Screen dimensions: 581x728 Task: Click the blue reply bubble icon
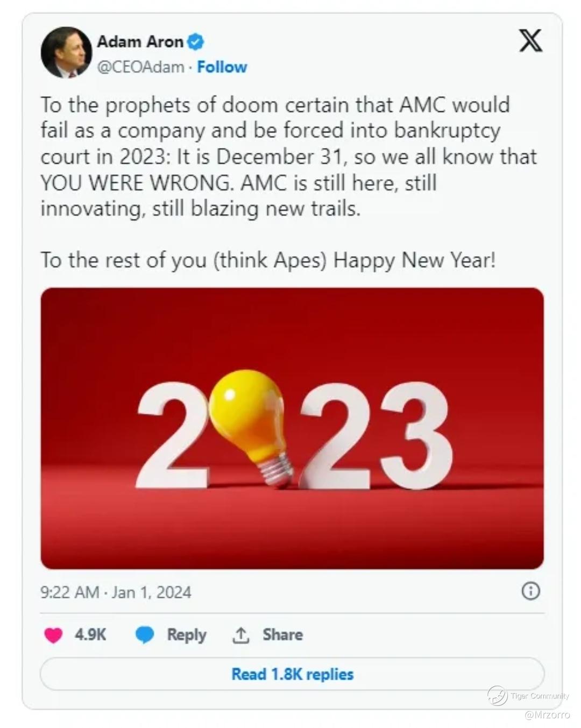pos(145,635)
